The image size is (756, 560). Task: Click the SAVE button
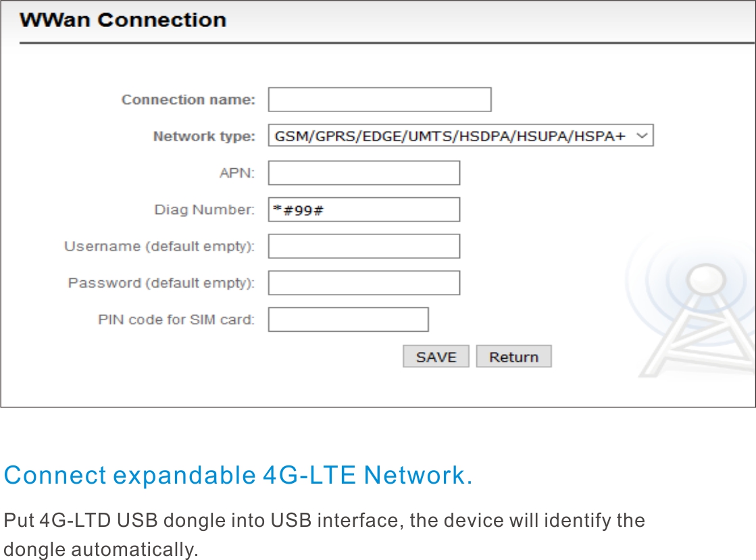pos(436,357)
